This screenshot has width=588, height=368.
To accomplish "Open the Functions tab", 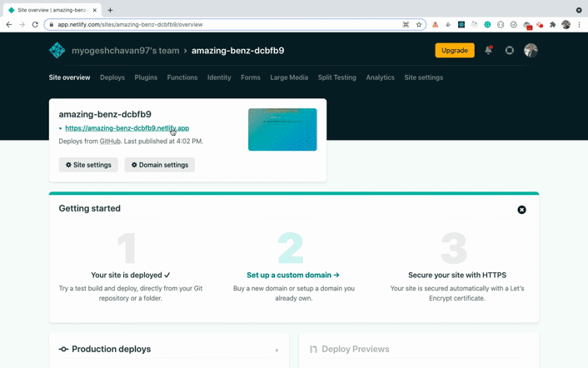I will (182, 77).
